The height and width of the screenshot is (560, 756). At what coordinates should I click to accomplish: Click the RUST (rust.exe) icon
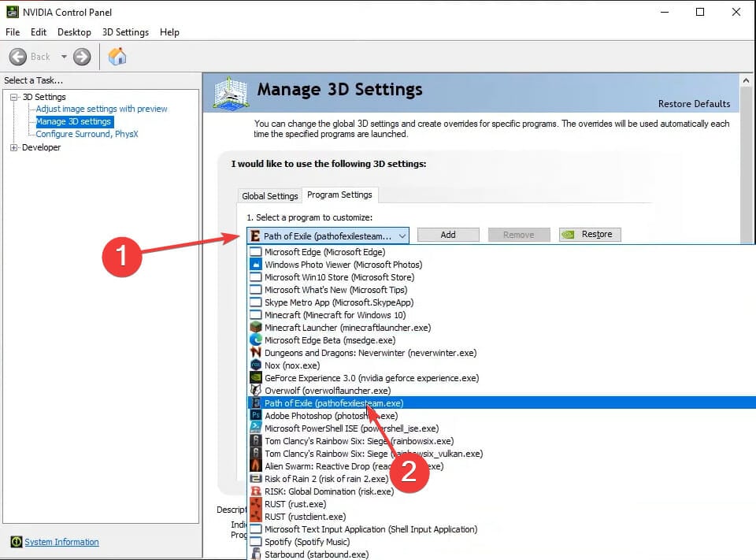pyautogui.click(x=255, y=503)
